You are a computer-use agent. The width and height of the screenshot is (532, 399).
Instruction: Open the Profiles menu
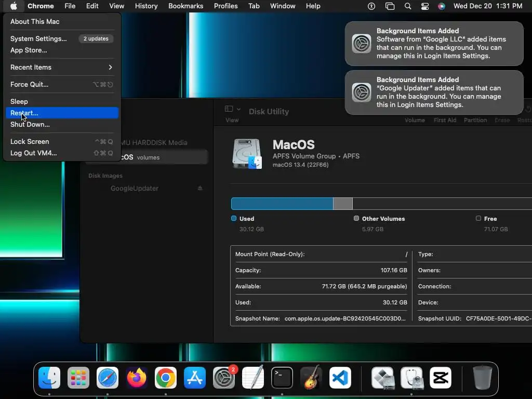click(x=225, y=6)
